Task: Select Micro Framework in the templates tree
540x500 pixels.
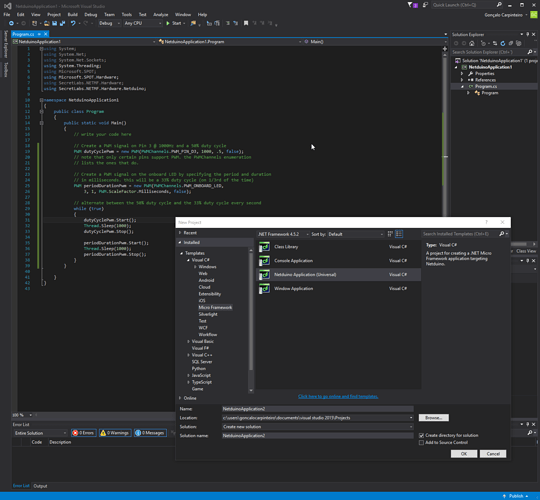Action: click(215, 308)
